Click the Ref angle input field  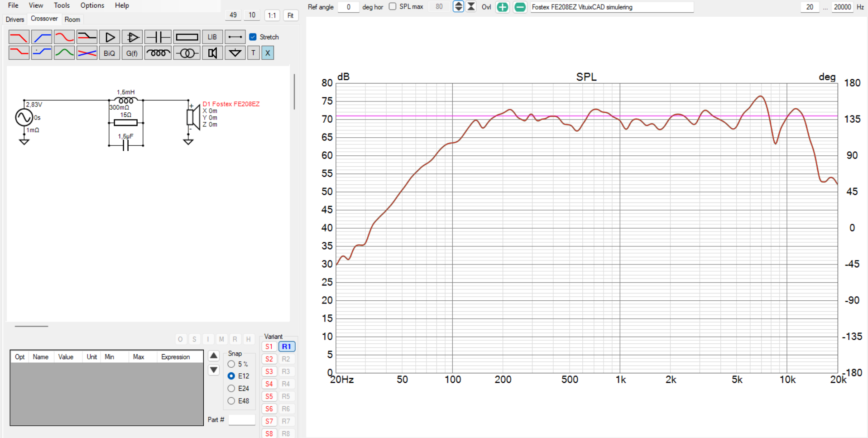(348, 7)
